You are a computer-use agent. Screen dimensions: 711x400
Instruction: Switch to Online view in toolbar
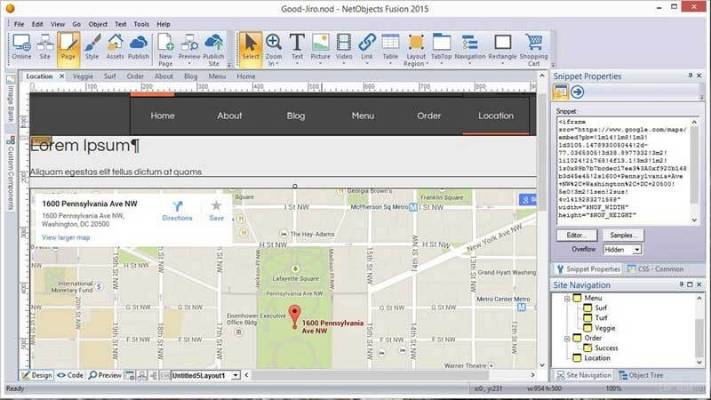coord(21,47)
